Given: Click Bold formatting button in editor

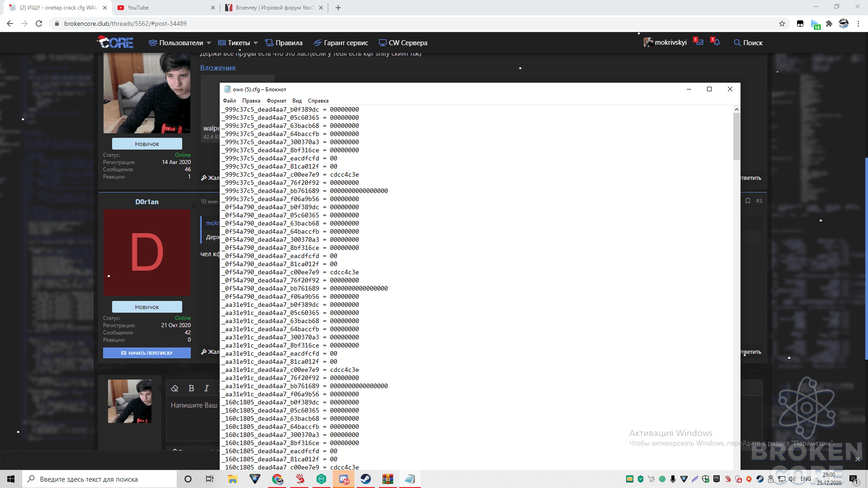Looking at the screenshot, I should 191,388.
